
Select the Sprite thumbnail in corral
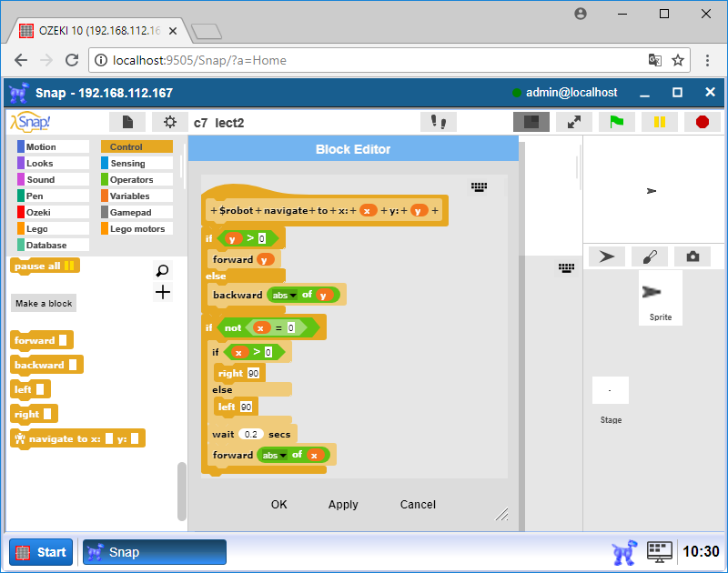click(661, 297)
